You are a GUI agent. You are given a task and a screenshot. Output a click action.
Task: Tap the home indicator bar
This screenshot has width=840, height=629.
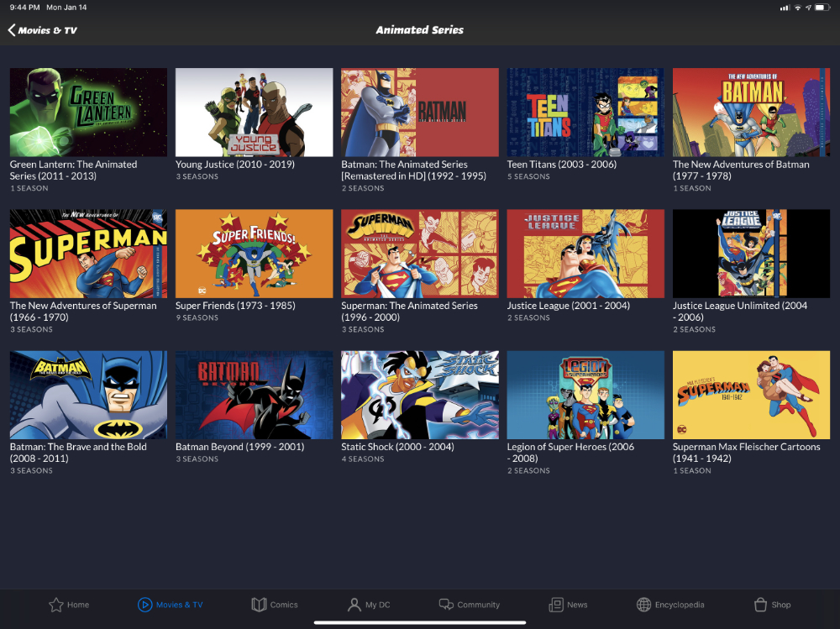pos(420,622)
